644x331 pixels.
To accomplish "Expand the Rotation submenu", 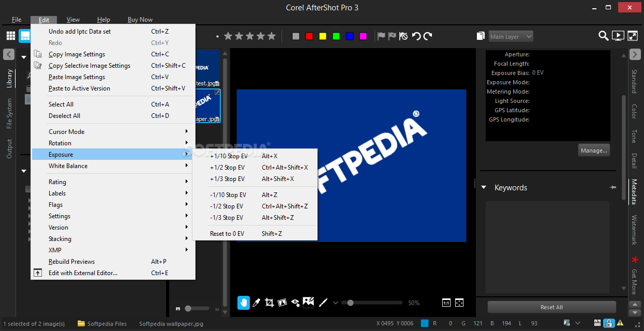I will point(111,143).
